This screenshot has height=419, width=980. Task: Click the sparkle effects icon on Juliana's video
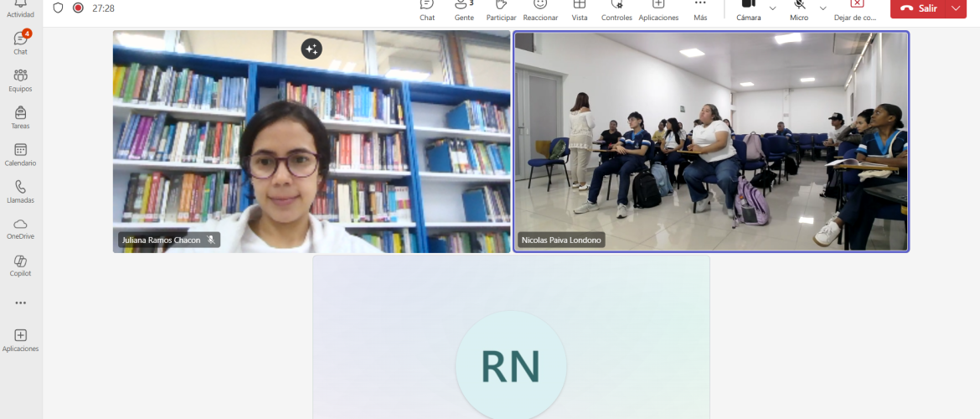tap(312, 49)
